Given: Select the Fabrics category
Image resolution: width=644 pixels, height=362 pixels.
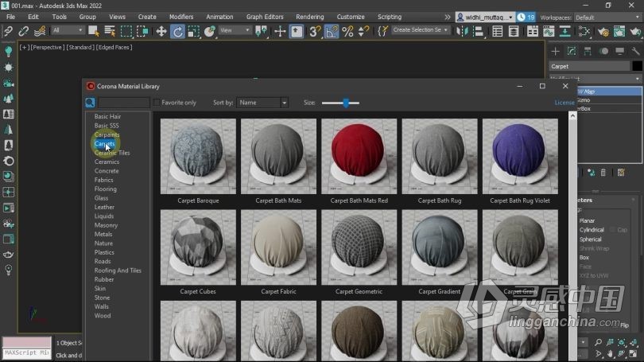Looking at the screenshot, I should [x=103, y=180].
